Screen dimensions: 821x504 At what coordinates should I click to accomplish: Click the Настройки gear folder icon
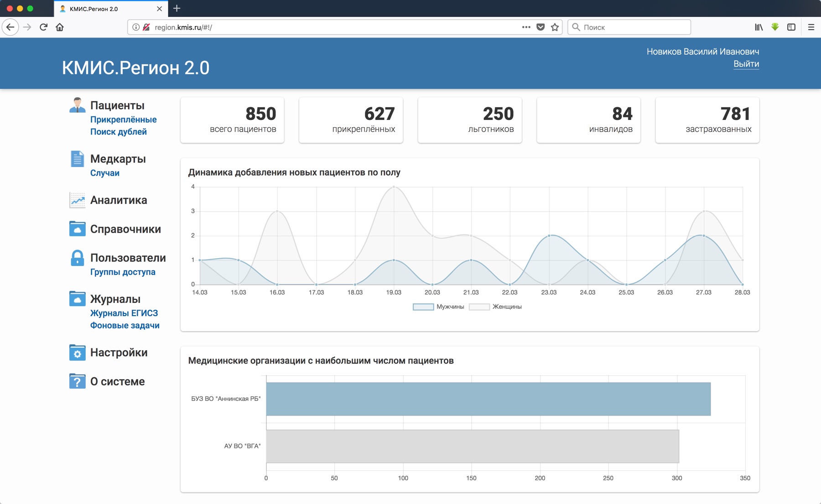pos(77,353)
